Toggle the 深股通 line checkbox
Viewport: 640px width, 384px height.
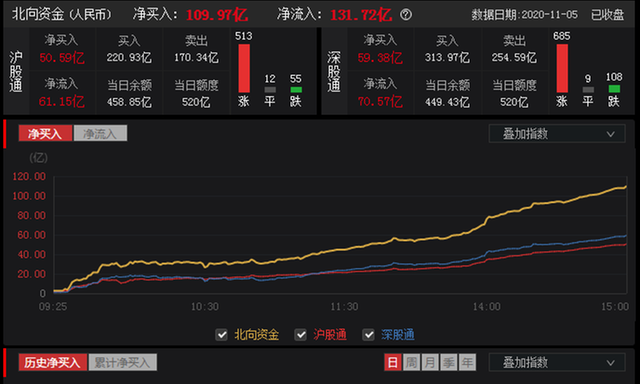(x=369, y=335)
